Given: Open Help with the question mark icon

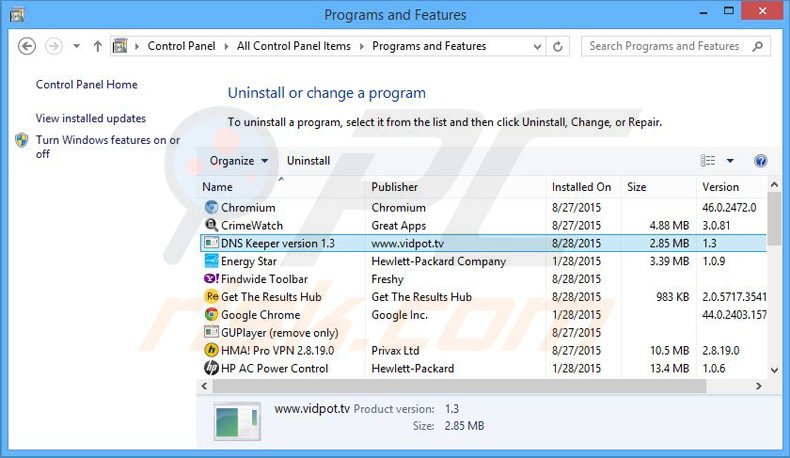Looking at the screenshot, I should point(760,161).
